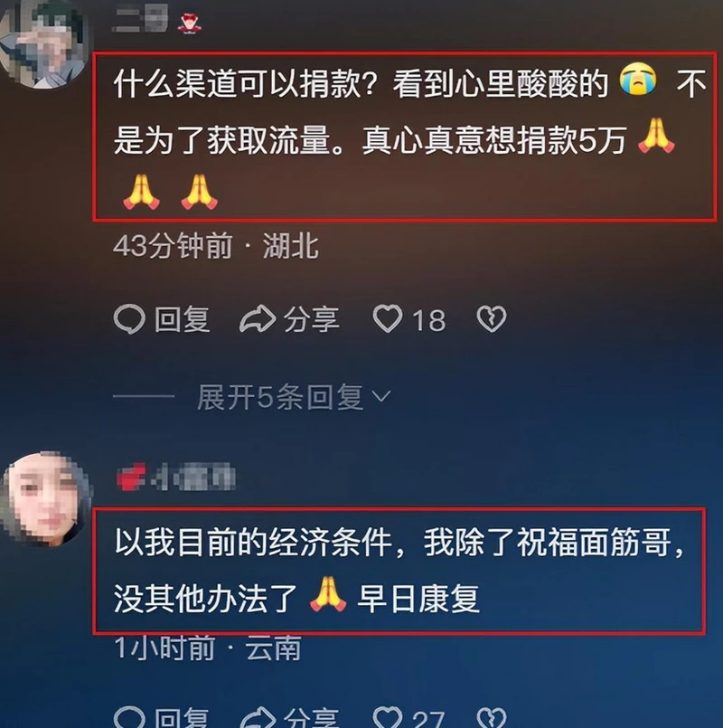Click the share arrow icon under the Yunnan comment
Image resolution: width=723 pixels, height=728 pixels.
[x=258, y=717]
